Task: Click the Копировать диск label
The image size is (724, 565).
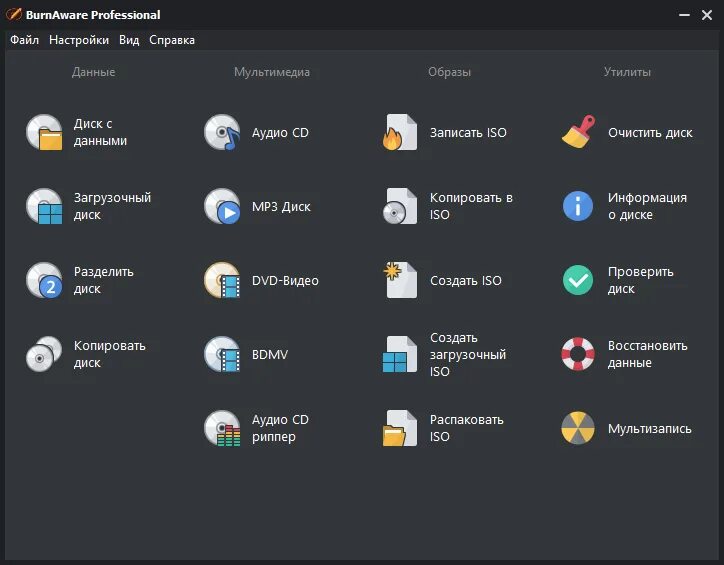Action: point(109,354)
